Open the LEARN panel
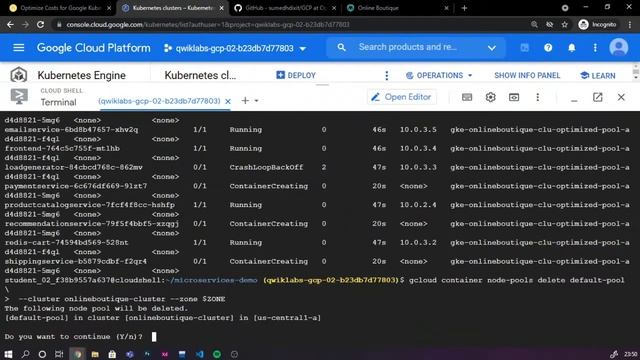The width and height of the screenshot is (640, 360). (x=598, y=76)
